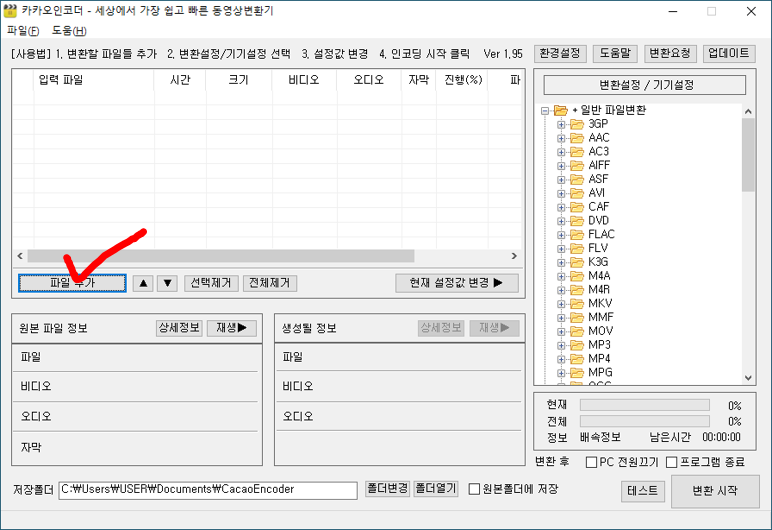This screenshot has height=530, width=772.
Task: Select the 일반 파일변환 root folder icon
Action: tap(561, 110)
